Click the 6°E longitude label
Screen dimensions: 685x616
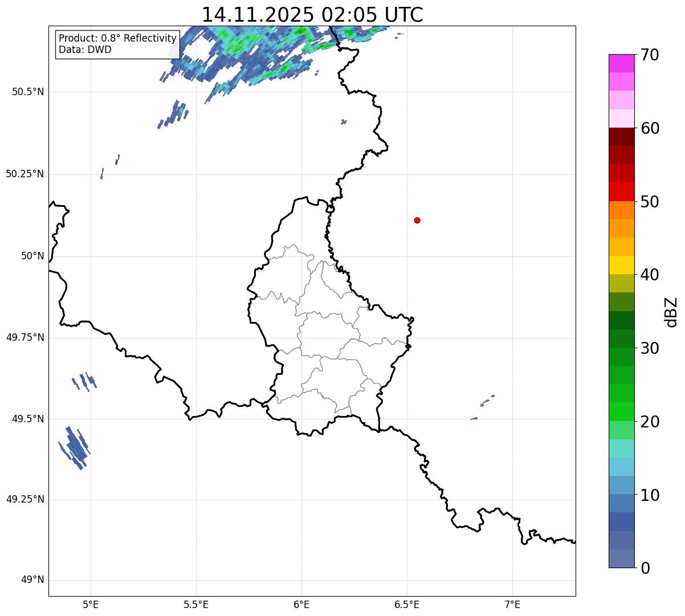[x=301, y=604]
